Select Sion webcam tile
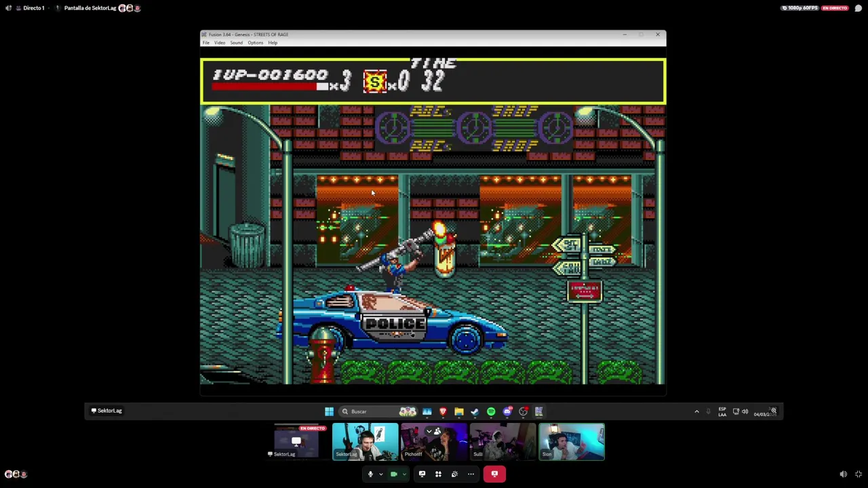This screenshot has height=488, width=868. point(572,442)
